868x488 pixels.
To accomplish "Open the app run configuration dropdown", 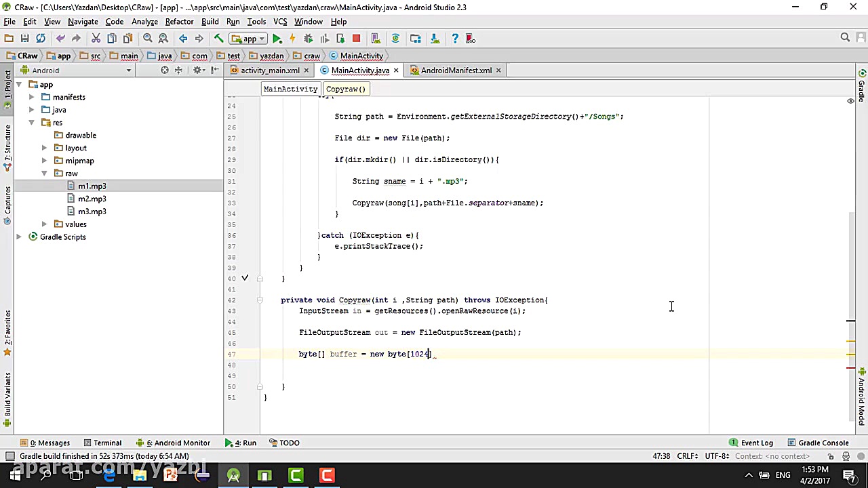I will tap(250, 39).
